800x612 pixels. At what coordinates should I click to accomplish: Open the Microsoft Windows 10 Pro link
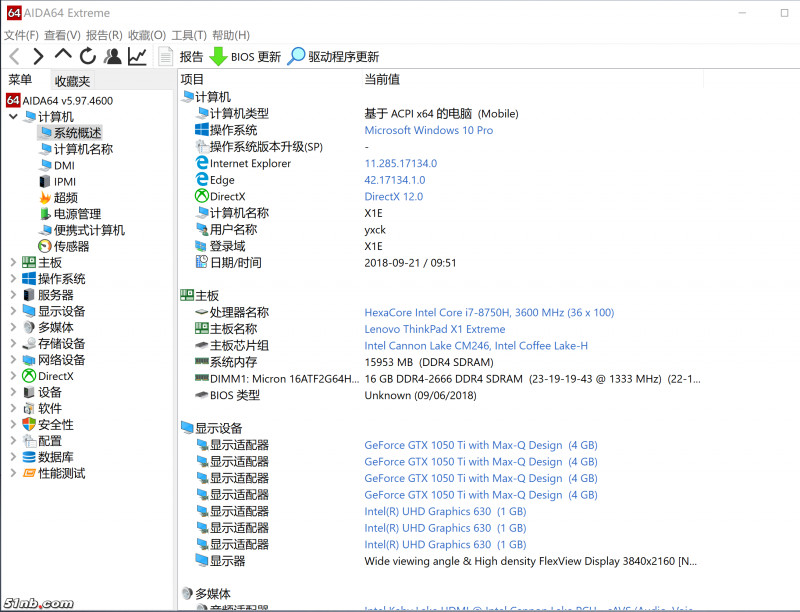pyautogui.click(x=429, y=130)
